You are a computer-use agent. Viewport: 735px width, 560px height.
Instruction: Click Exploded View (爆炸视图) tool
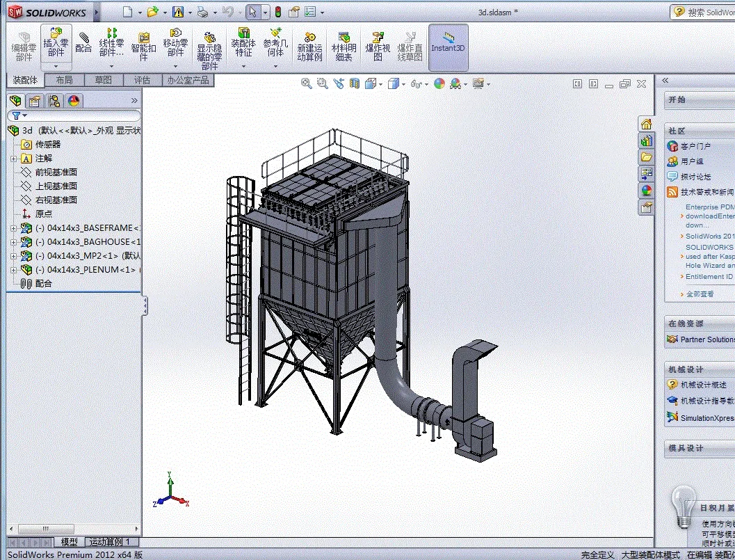pyautogui.click(x=378, y=47)
